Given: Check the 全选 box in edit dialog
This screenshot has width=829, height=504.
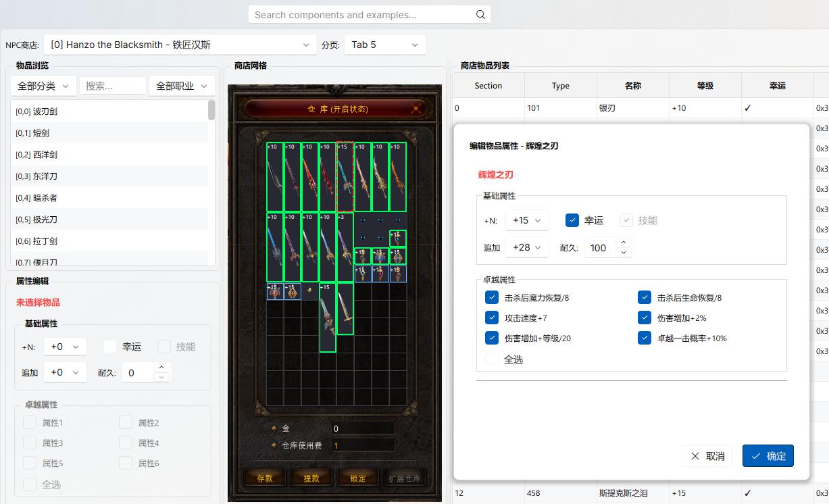Looking at the screenshot, I should point(491,359).
